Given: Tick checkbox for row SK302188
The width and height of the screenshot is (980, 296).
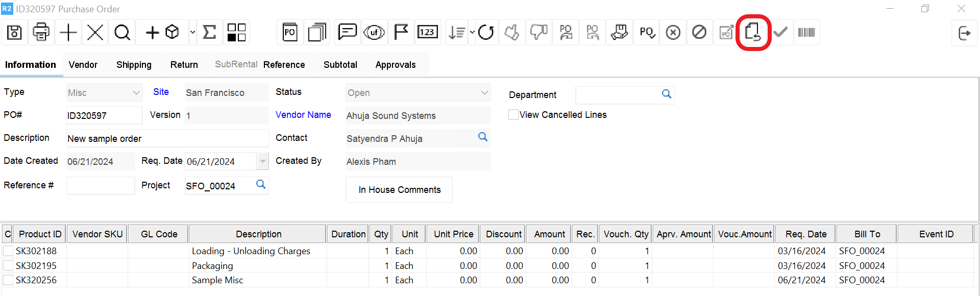Looking at the screenshot, I should [8, 251].
